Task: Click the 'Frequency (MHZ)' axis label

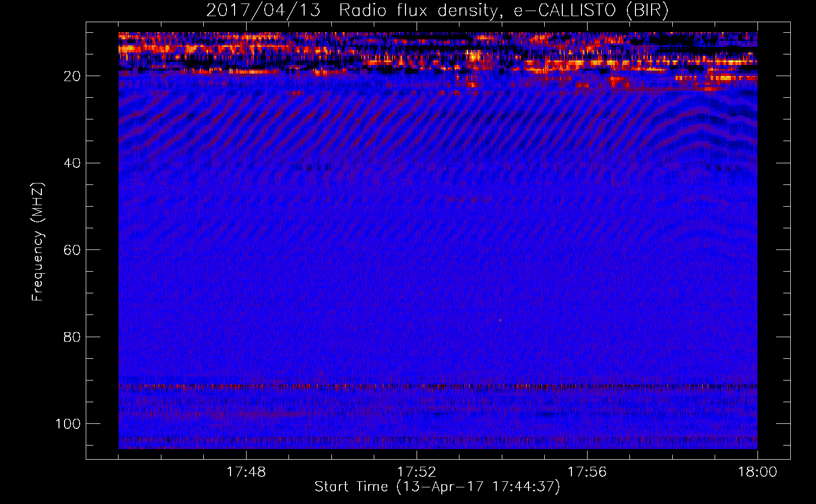Action: click(38, 242)
